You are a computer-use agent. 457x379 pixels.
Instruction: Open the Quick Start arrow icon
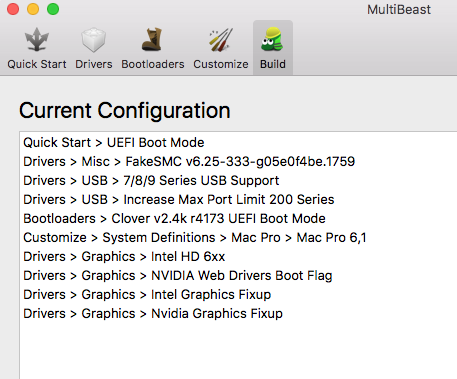tap(37, 40)
